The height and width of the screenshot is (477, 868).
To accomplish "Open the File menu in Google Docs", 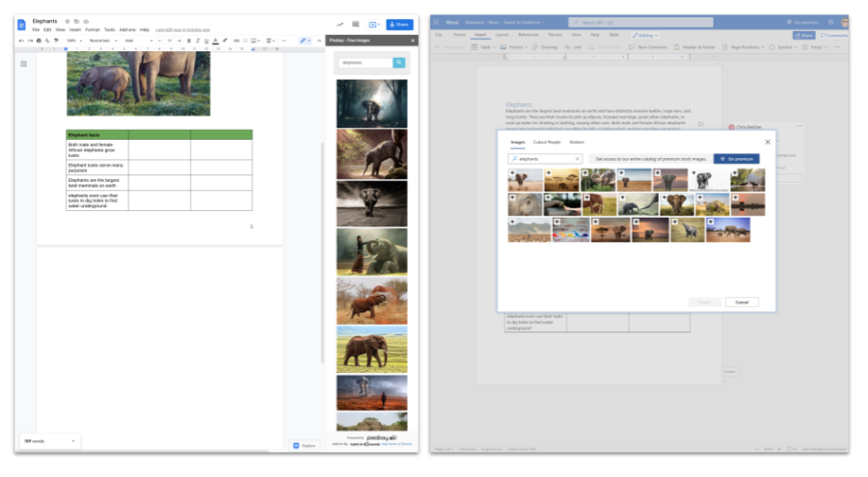I will coord(36,30).
